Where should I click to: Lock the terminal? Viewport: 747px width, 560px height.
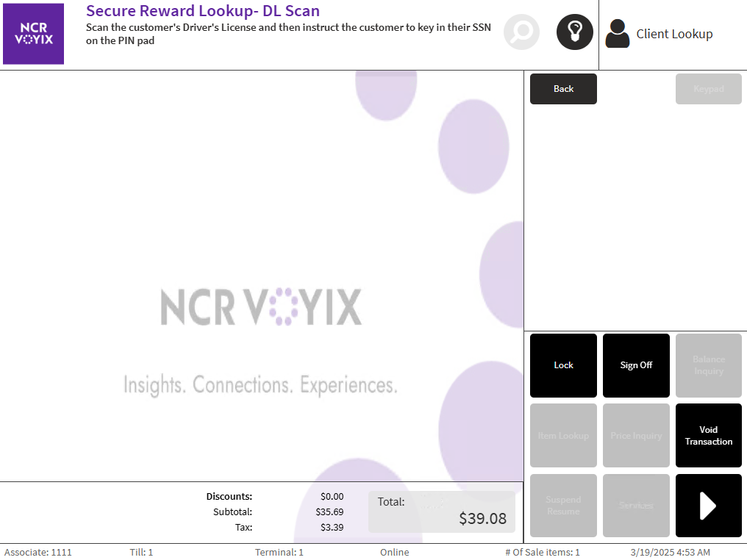pos(563,365)
